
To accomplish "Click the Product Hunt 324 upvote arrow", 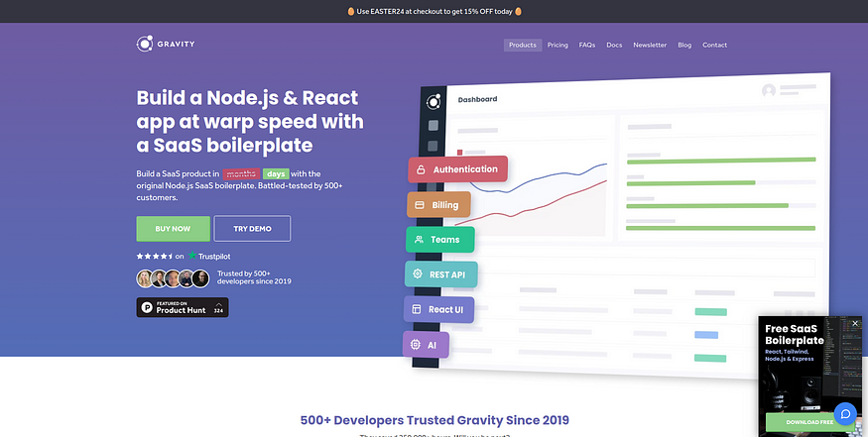I will 218,305.
